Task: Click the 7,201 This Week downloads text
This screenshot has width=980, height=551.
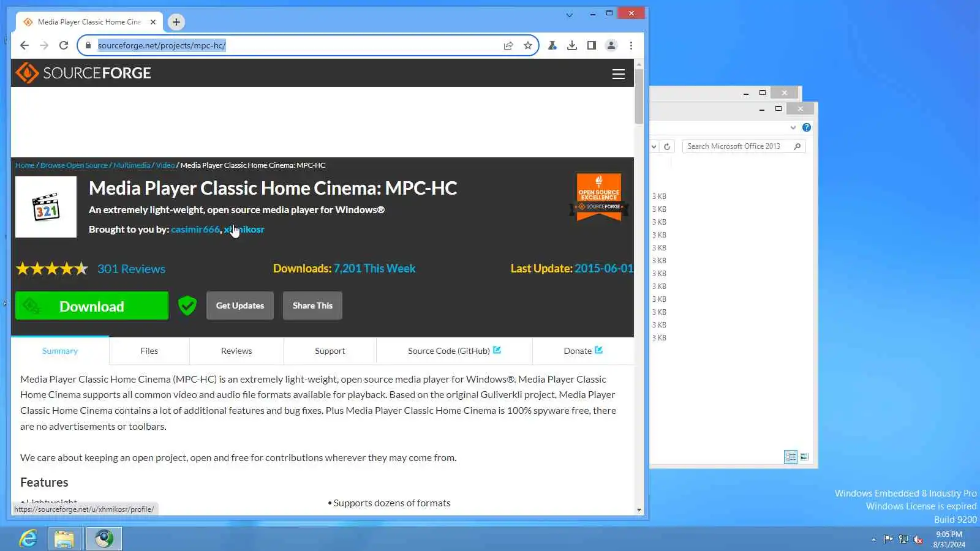Action: tap(375, 269)
